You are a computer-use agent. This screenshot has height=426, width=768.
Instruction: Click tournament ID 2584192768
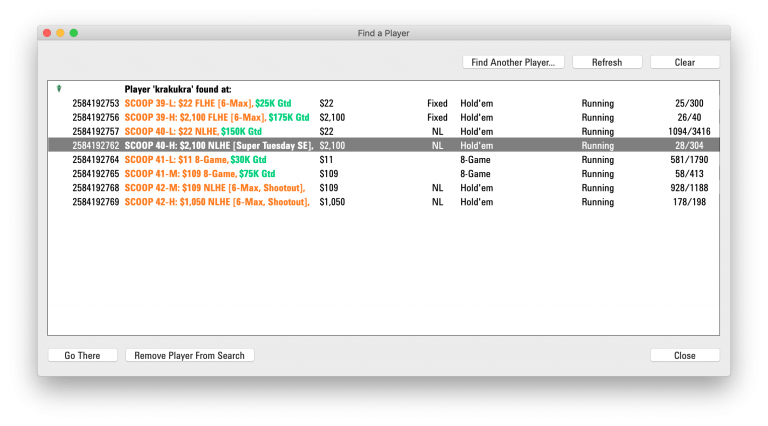[96, 188]
